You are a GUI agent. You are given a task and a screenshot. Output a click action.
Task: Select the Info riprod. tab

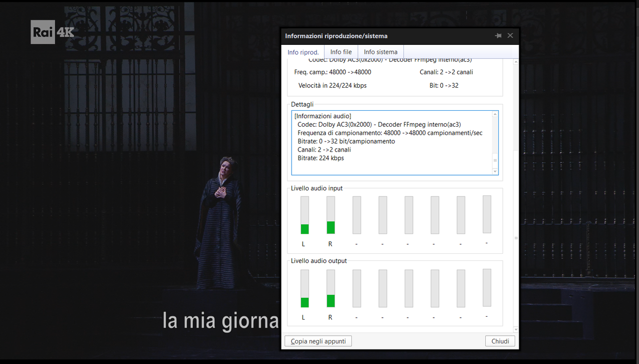303,52
